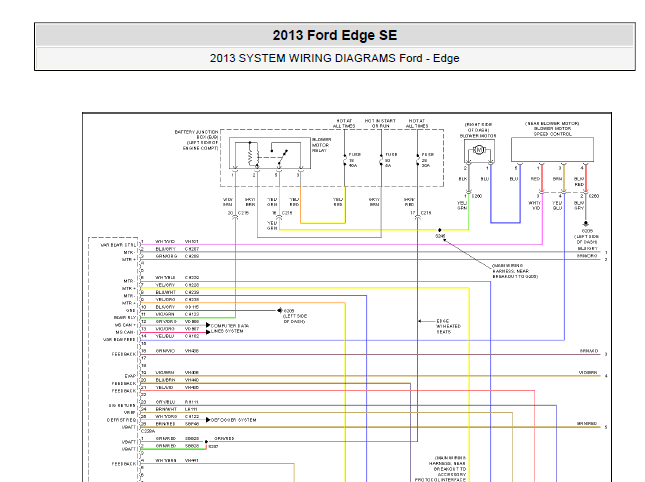Click the 30A fuse symbol
Screen dimensions: 645x482
click(x=417, y=160)
